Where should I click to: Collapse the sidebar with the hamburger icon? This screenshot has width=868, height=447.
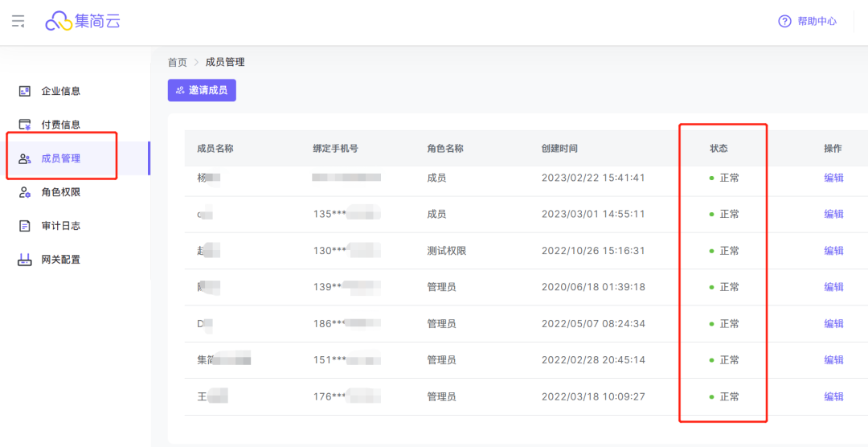pos(18,22)
